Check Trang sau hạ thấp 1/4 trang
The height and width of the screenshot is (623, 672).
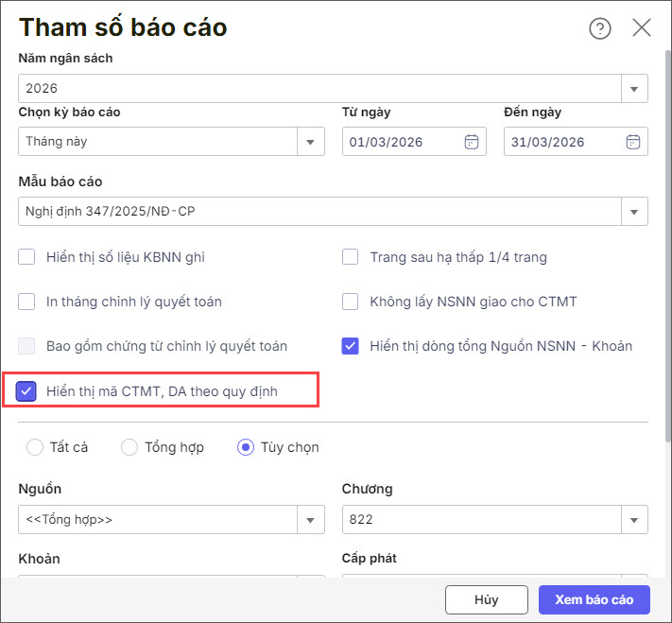pyautogui.click(x=351, y=257)
